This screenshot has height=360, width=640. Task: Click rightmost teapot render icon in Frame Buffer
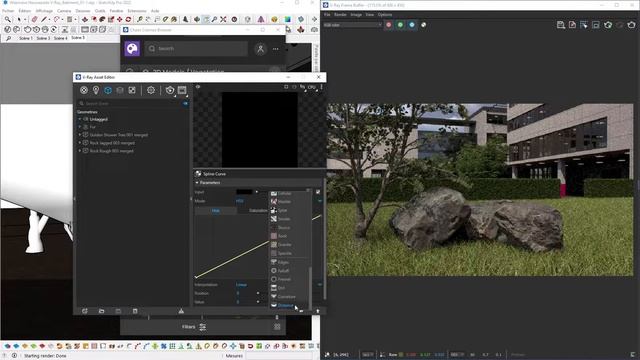coord(631,25)
